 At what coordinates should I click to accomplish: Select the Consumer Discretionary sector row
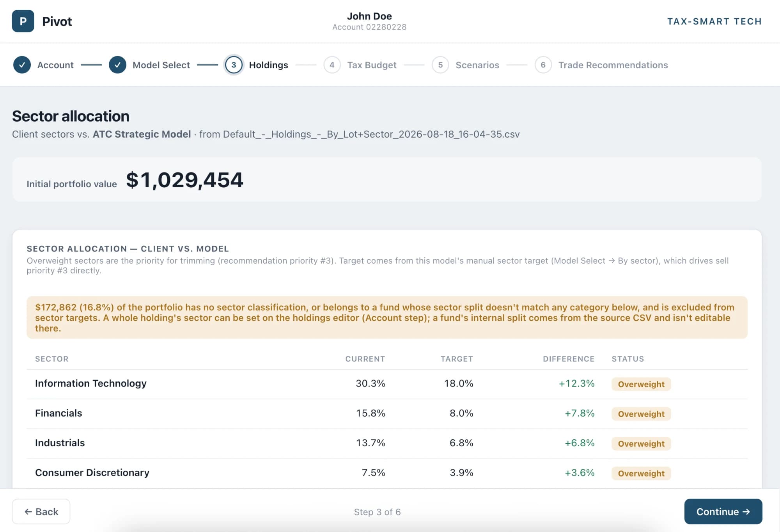point(387,473)
